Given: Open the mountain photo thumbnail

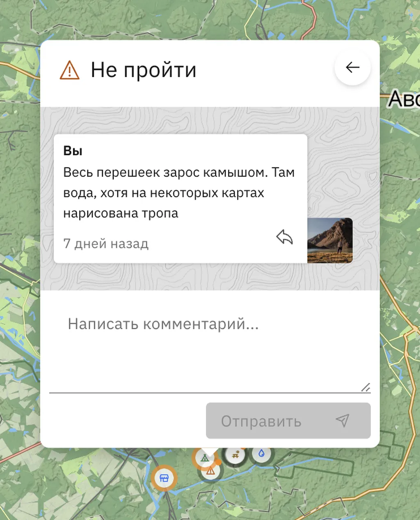Looking at the screenshot, I should tap(330, 241).
